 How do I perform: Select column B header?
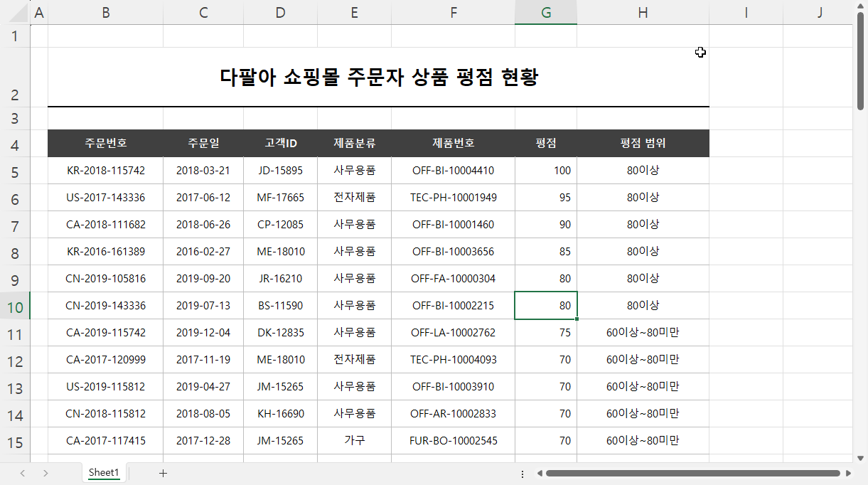coord(106,12)
